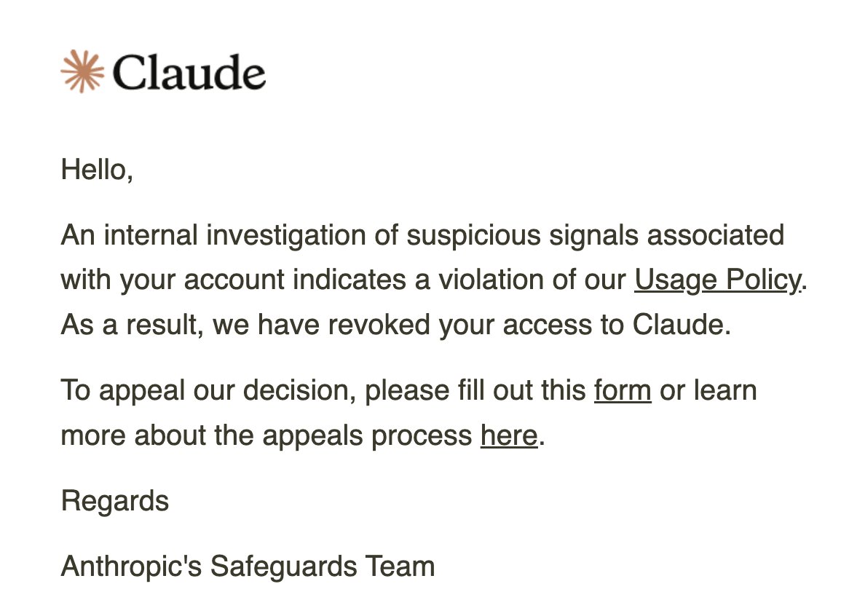Image resolution: width=849 pixels, height=616 pixels.
Task: Click the words 'access to Claude.'
Action: tap(617, 325)
